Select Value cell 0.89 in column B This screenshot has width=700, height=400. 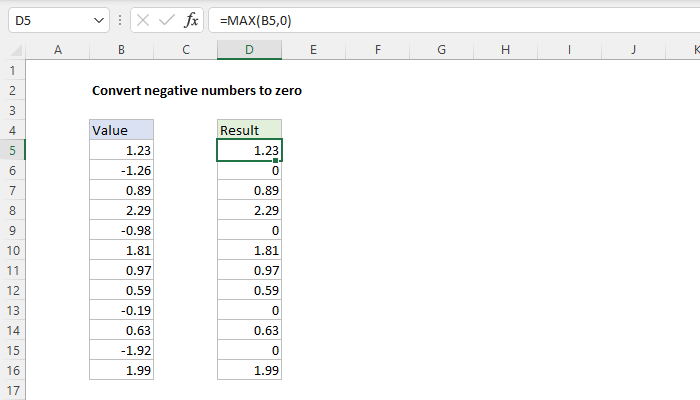[x=121, y=191]
